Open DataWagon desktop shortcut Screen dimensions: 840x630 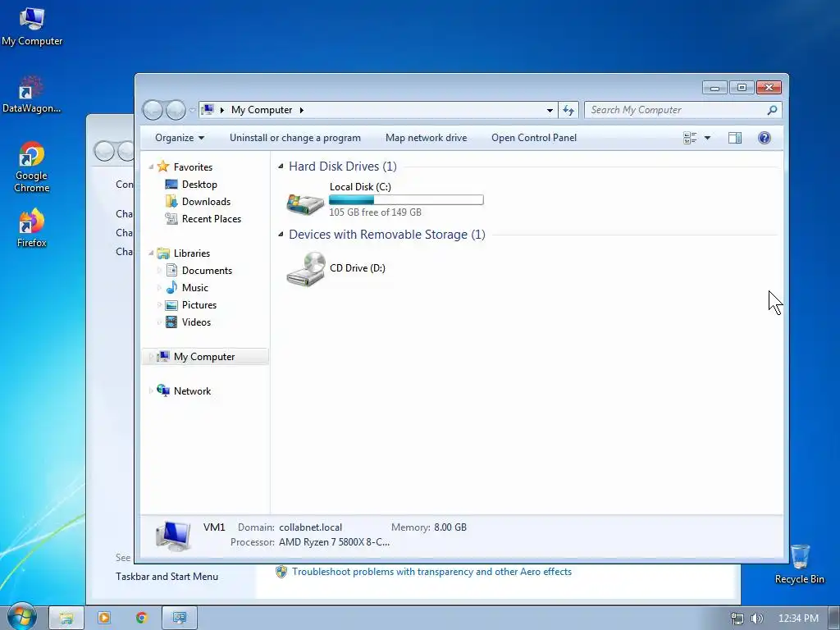(32, 94)
